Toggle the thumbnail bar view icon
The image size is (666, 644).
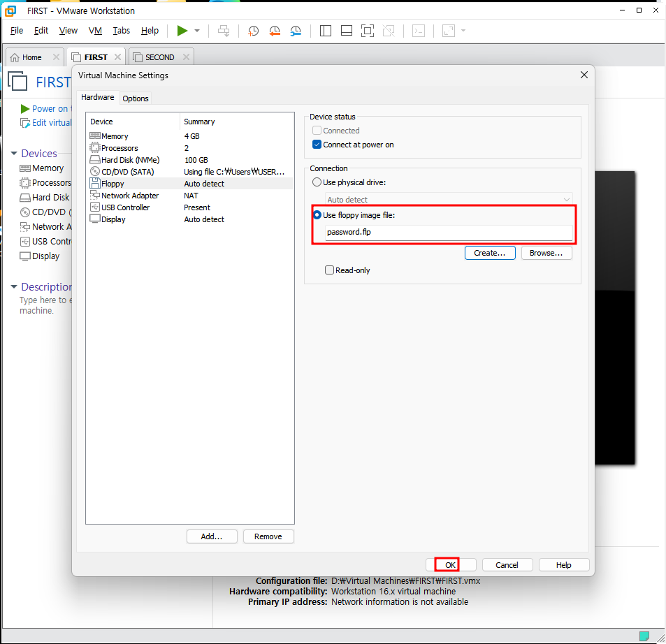coord(347,31)
